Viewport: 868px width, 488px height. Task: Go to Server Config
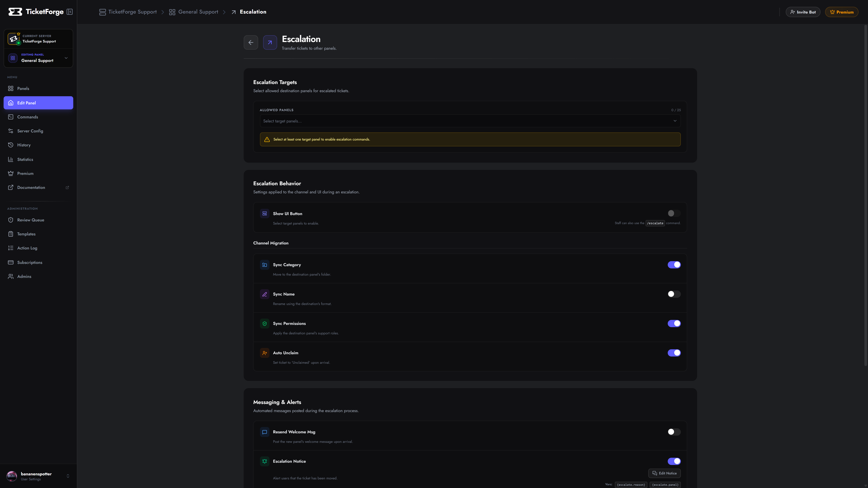tap(38, 131)
